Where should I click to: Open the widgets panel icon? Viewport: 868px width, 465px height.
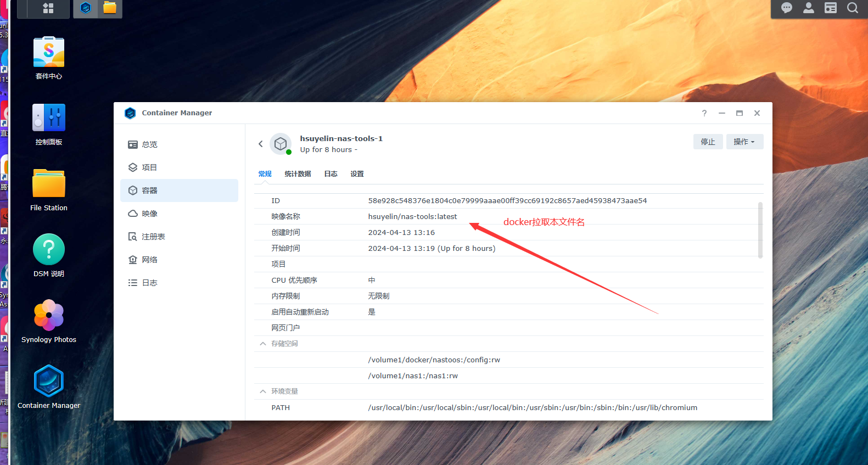[x=831, y=8]
